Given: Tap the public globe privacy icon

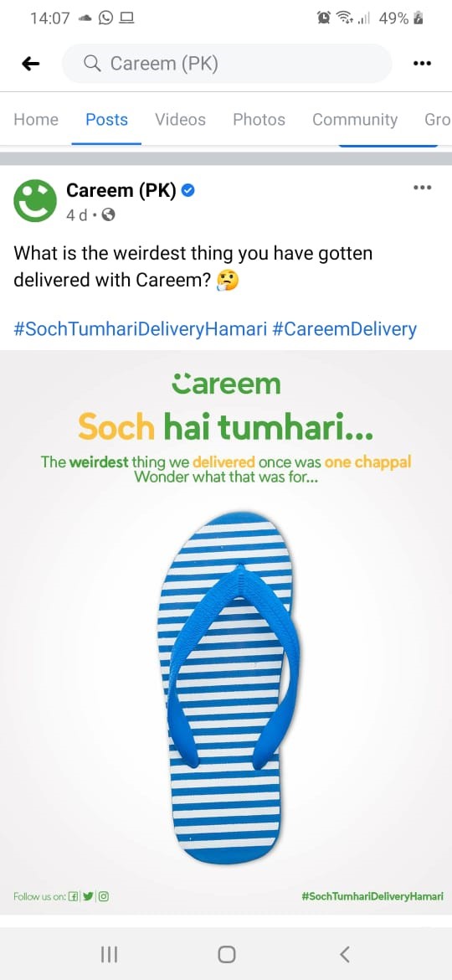Looking at the screenshot, I should pos(109,215).
